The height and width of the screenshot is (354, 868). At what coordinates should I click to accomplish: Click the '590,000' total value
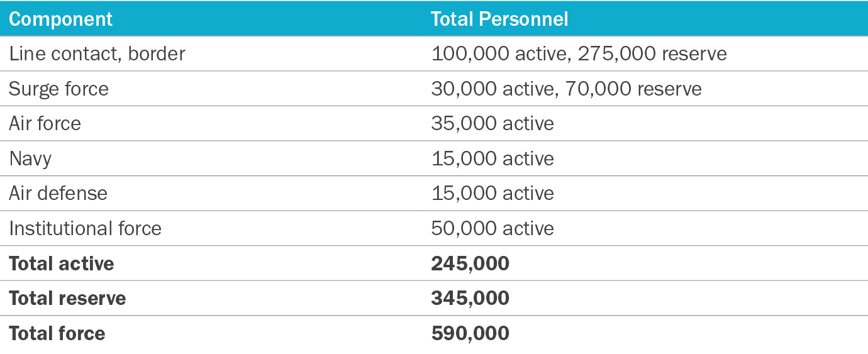click(x=470, y=333)
